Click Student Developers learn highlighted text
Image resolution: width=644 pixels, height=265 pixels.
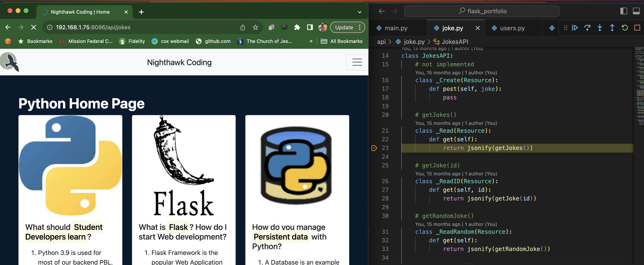pyautogui.click(x=64, y=232)
